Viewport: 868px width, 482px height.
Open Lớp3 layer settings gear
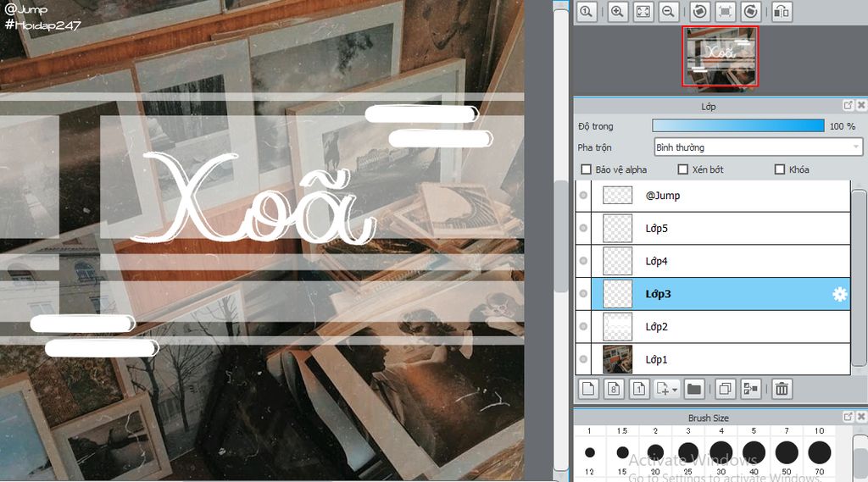[839, 294]
